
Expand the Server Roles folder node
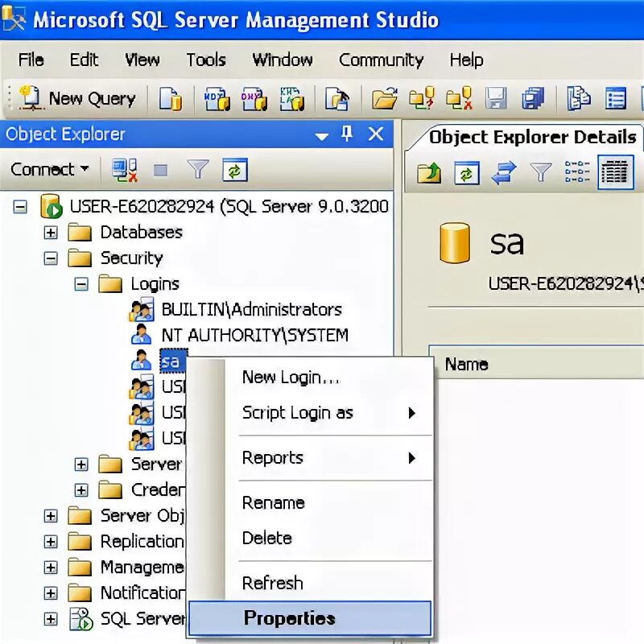coord(81,464)
